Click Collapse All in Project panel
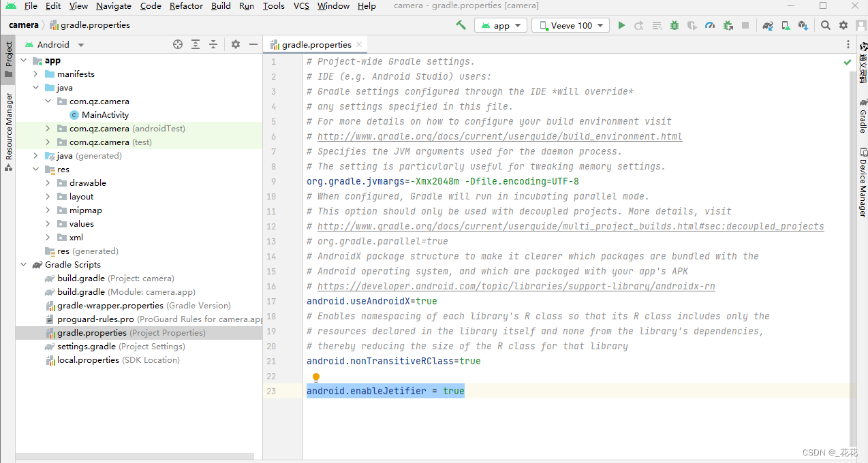 213,44
